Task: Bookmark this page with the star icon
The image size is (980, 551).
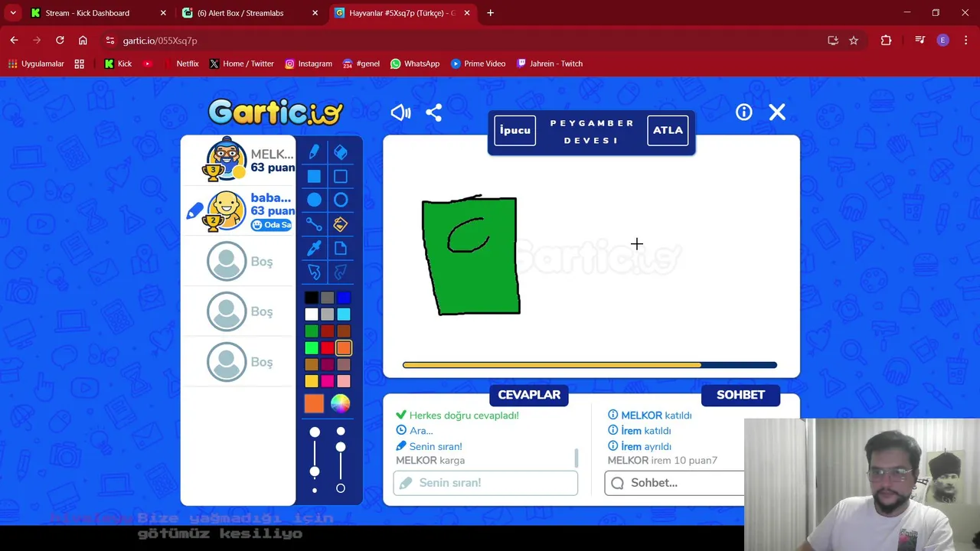Action: [x=854, y=41]
